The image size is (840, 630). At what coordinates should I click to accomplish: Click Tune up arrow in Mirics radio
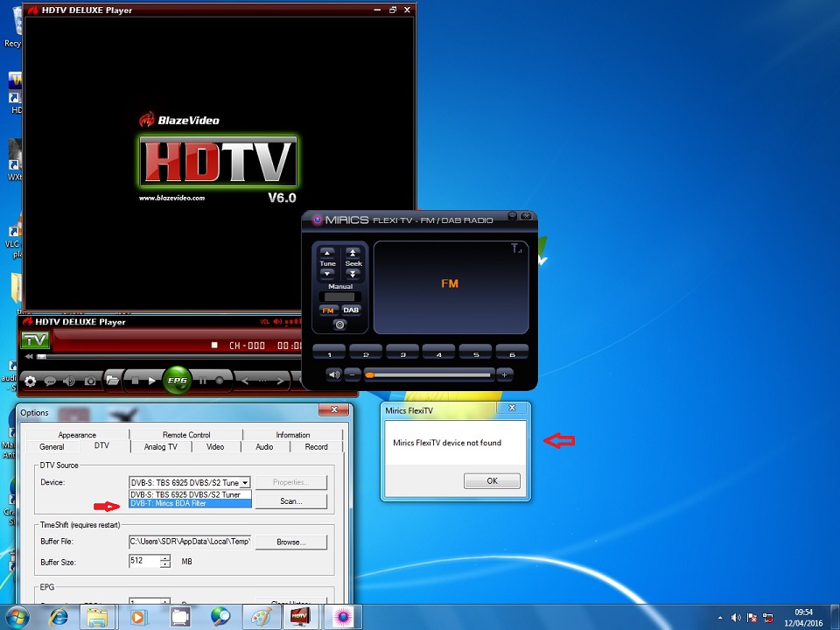327,252
